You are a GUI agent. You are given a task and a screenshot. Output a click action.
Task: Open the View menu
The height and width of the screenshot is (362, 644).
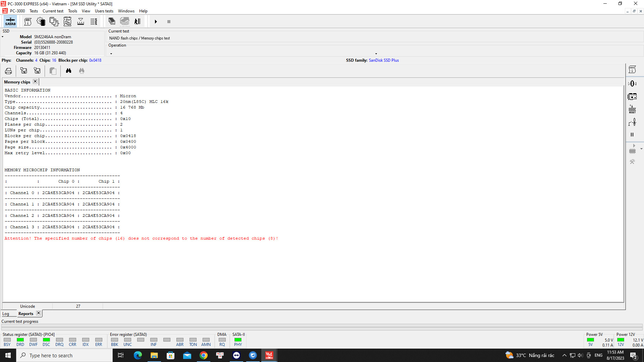coord(86,11)
